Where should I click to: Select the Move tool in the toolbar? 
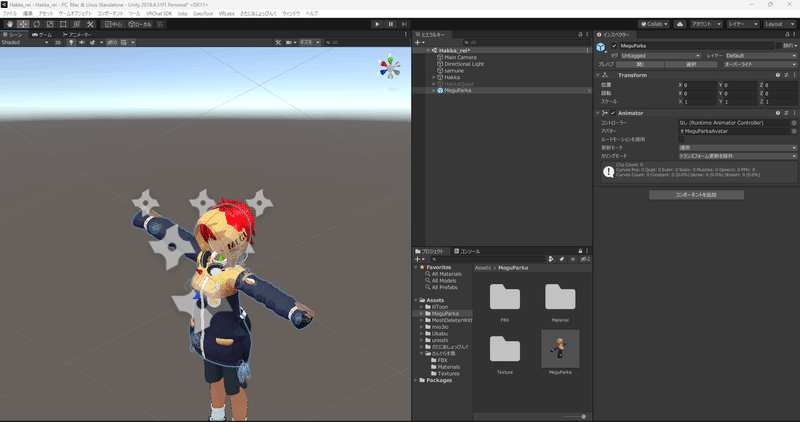click(x=23, y=24)
